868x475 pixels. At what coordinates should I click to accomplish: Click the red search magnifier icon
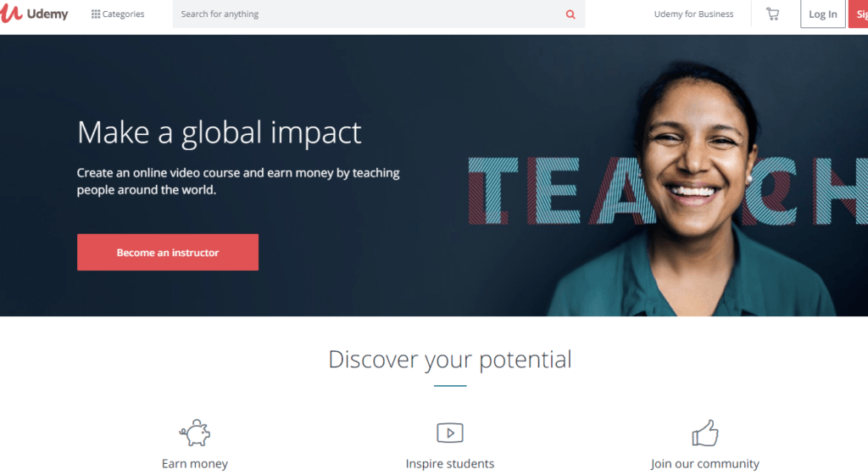coord(570,14)
